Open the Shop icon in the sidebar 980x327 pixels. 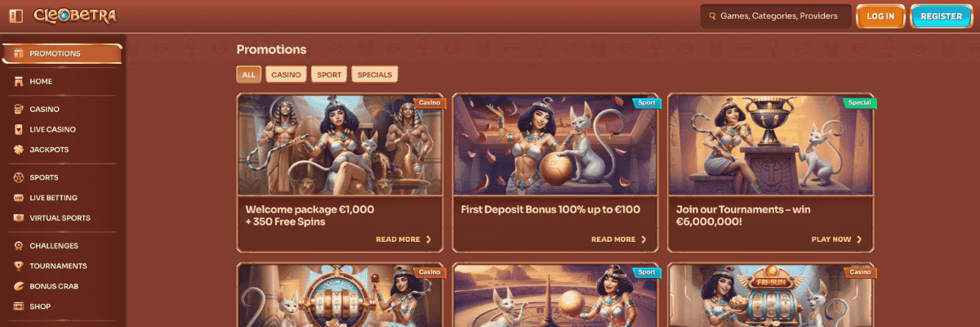pyautogui.click(x=19, y=307)
